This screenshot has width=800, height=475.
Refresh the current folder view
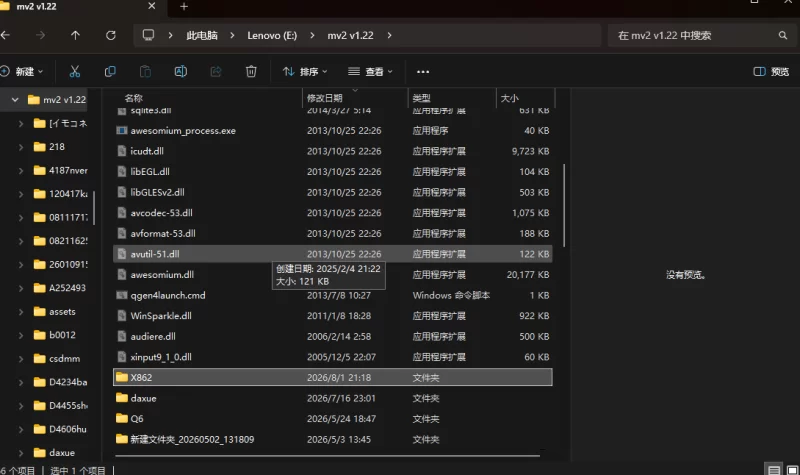click(111, 35)
